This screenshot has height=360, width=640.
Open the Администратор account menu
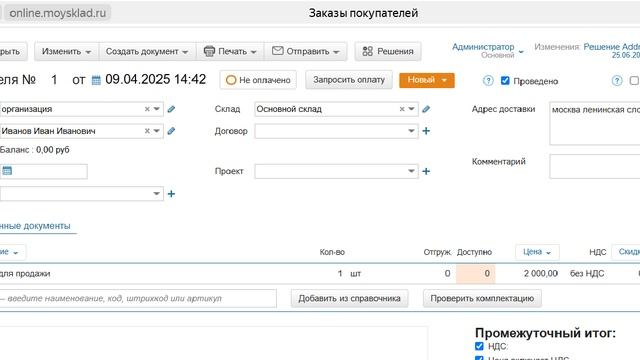[487, 51]
